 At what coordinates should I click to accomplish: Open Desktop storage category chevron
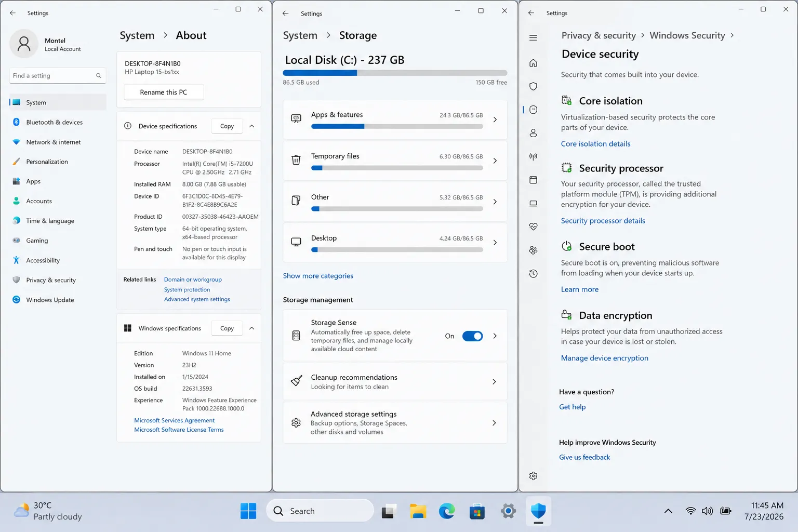[495, 243]
